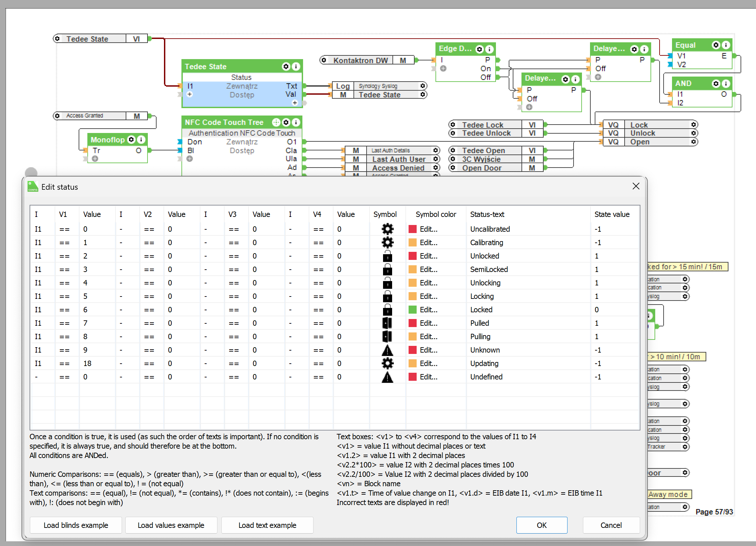Confirm the Edit status dialog with OK
756x546 pixels.
(542, 525)
